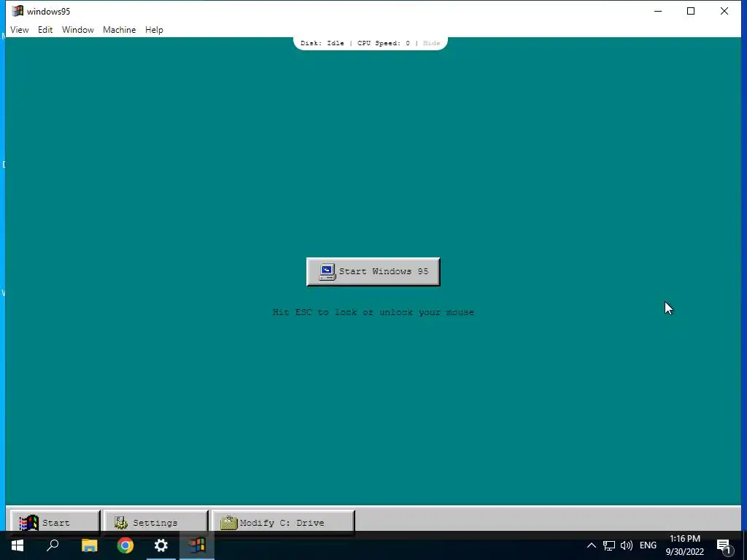The image size is (747, 560).
Task: Open the Start tab at the bottom
Action: (x=55, y=522)
